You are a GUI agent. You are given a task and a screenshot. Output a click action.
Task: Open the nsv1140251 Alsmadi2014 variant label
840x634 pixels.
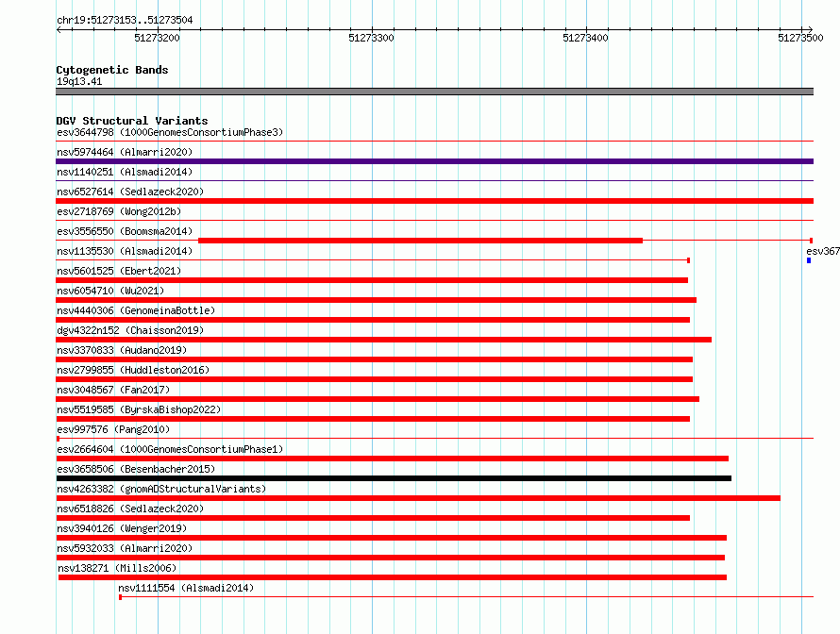[125, 172]
